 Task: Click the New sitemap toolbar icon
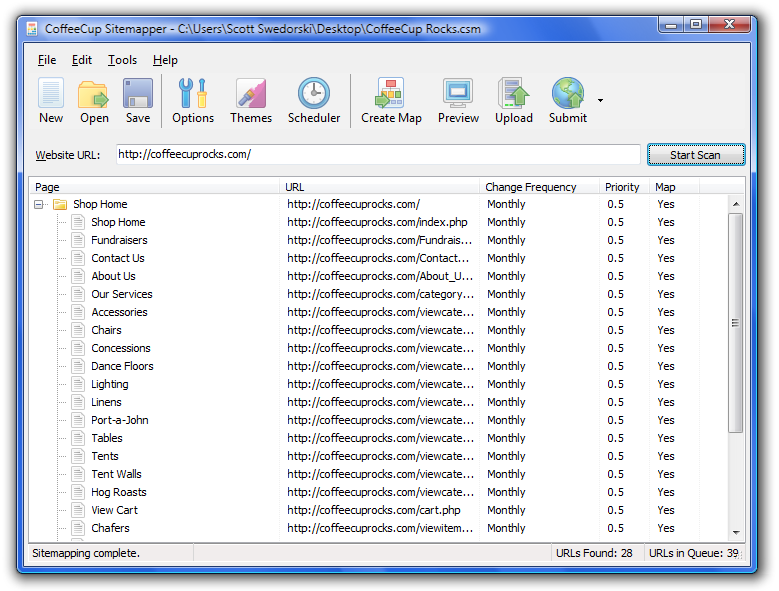coord(51,93)
